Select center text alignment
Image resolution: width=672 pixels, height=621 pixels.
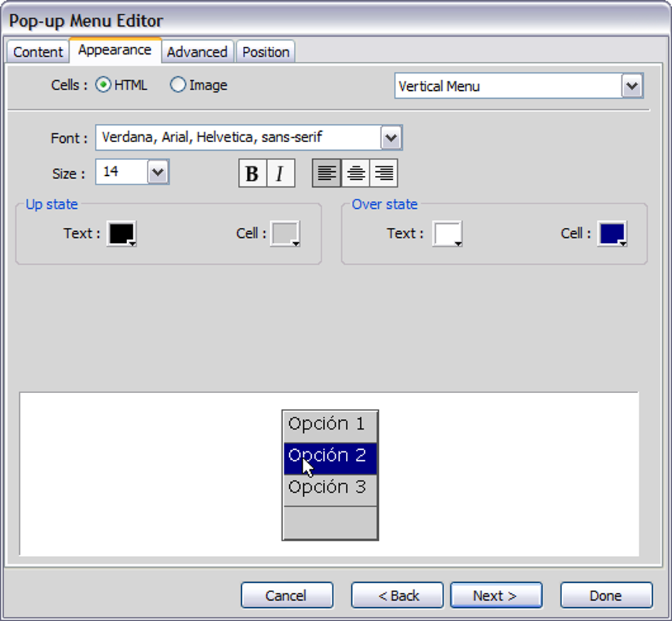[355, 173]
